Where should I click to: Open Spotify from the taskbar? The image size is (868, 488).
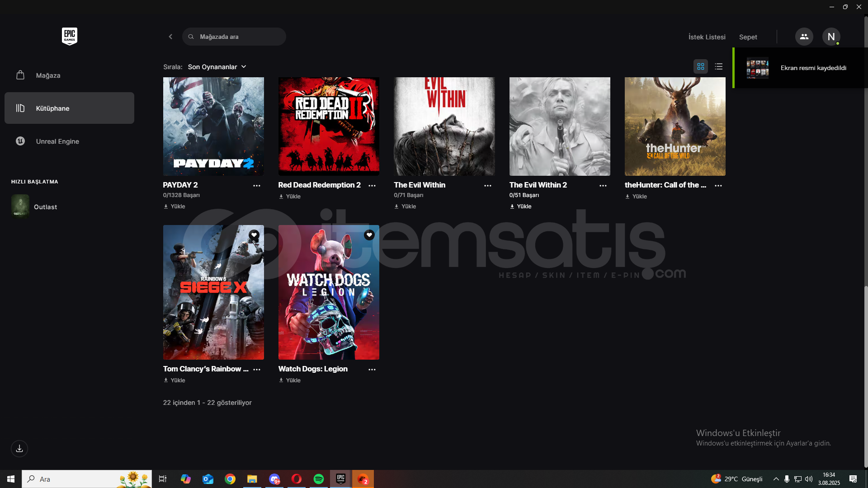pos(319,479)
